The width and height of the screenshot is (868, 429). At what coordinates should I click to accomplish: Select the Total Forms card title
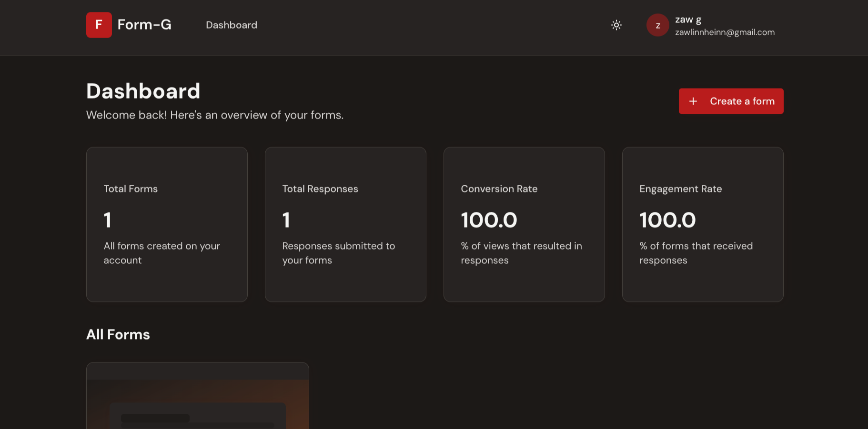tap(131, 189)
